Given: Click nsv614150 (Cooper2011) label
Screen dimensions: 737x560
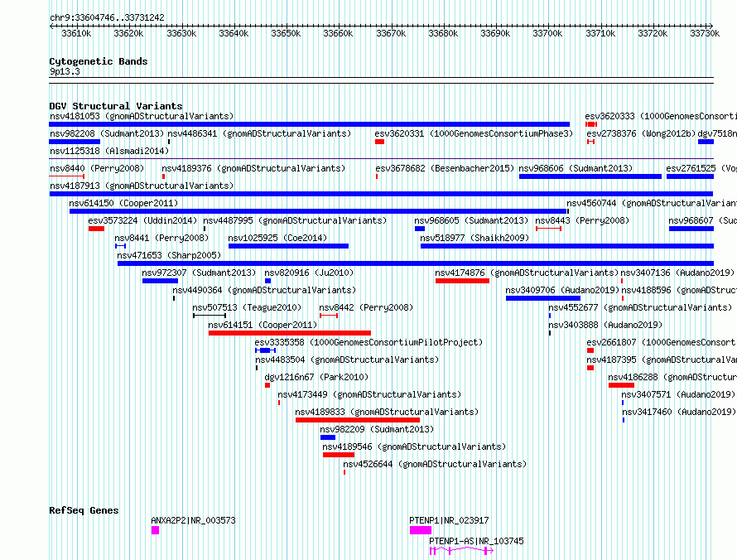Looking at the screenshot, I should pyautogui.click(x=123, y=203).
